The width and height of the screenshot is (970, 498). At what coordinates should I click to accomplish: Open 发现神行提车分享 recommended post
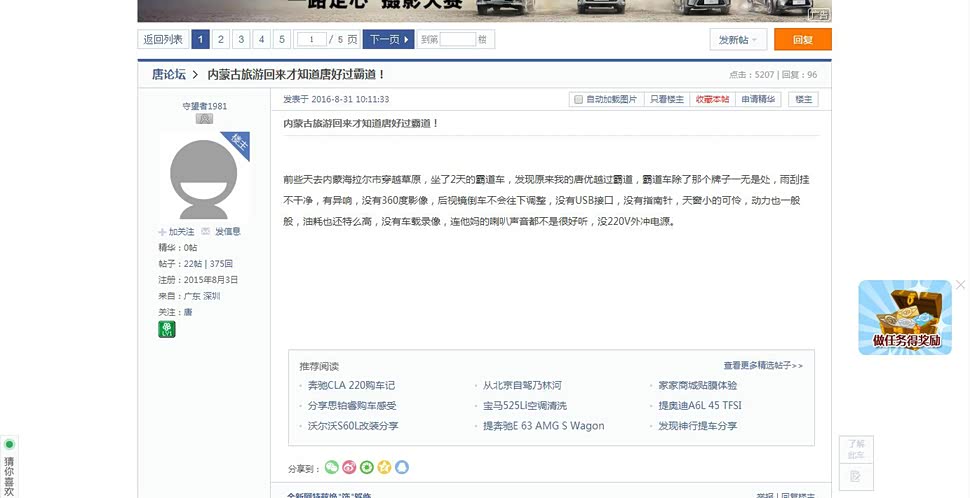coord(698,426)
